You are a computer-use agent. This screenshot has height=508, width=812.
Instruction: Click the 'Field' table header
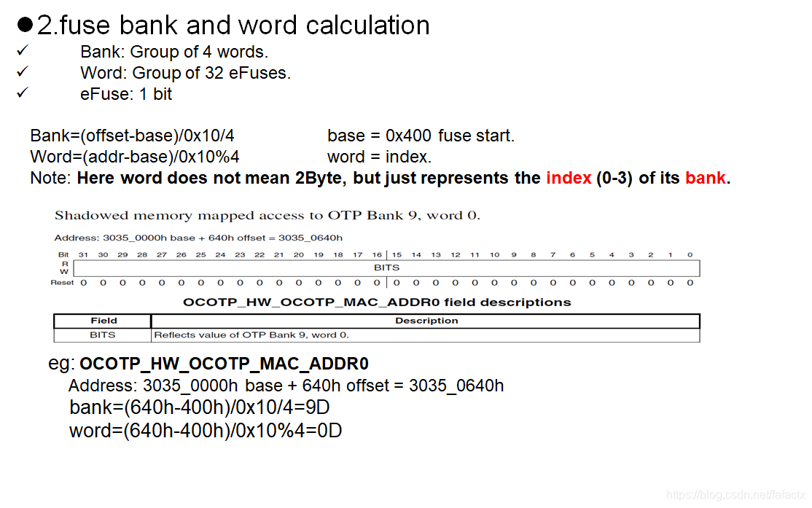pyautogui.click(x=104, y=321)
